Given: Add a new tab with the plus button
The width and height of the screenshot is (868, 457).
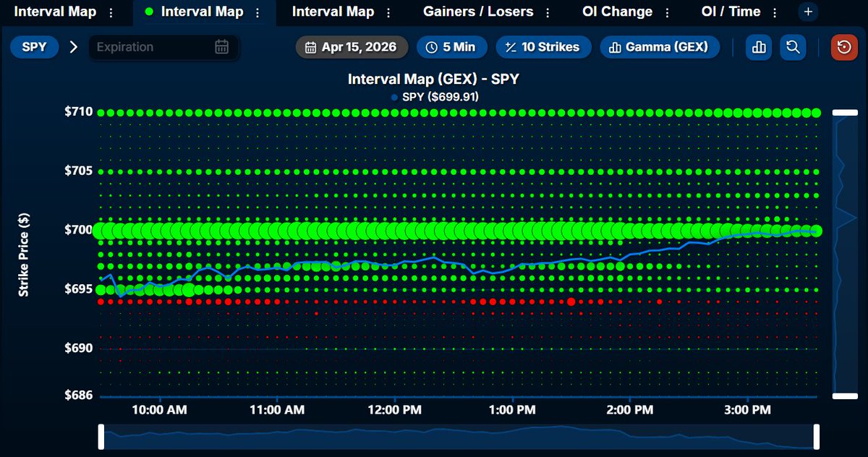Looking at the screenshot, I should point(808,12).
